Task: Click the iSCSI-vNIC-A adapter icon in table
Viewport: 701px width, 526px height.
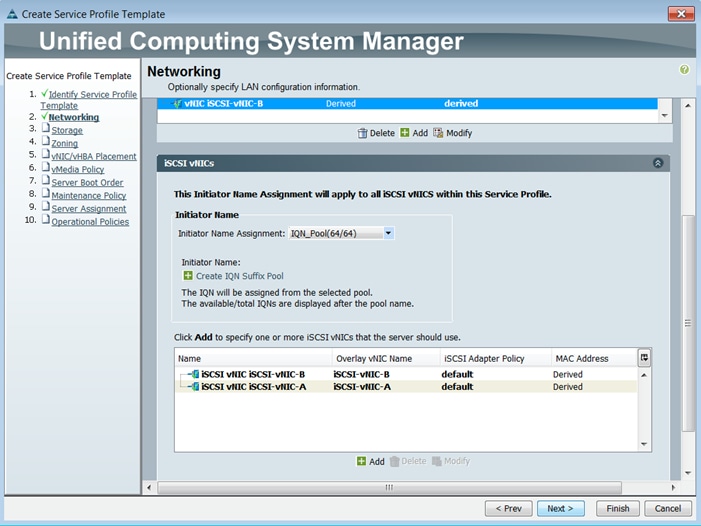Action: (194, 387)
